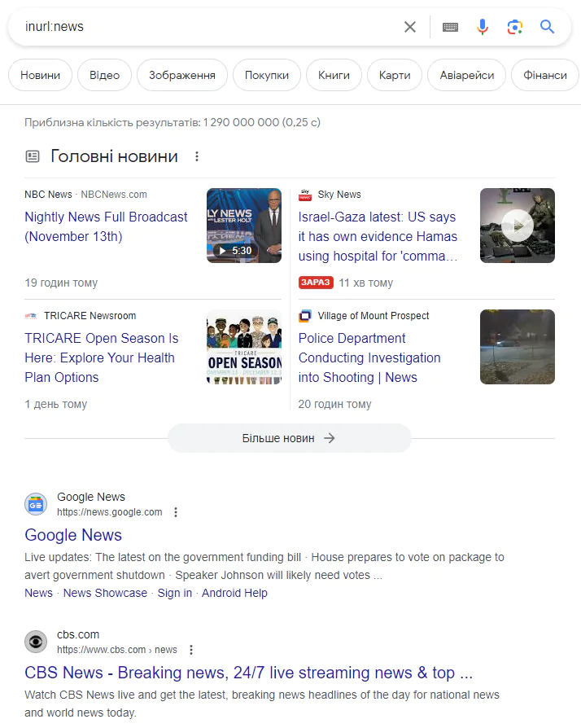Open the Sign in sitelink
581x728 pixels.
174,593
